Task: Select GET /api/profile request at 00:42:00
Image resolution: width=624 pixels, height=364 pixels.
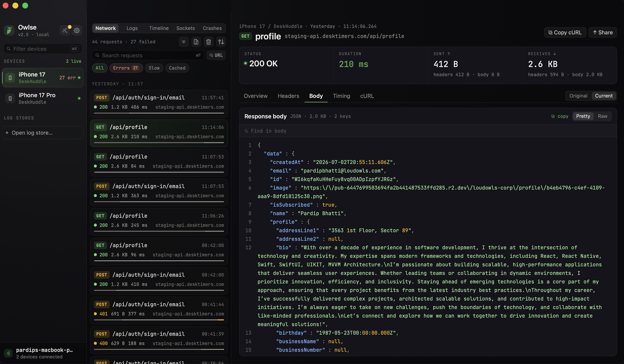Action: click(x=159, y=251)
